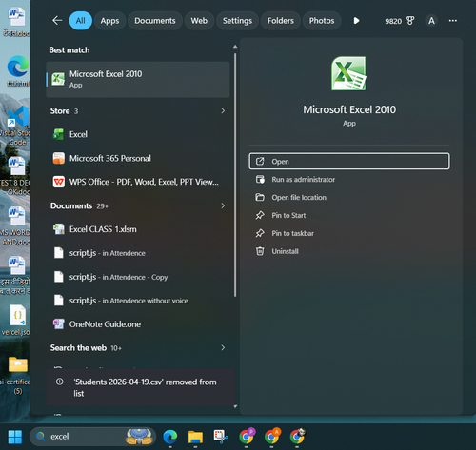
Task: Switch to the Folders filter tab
Action: click(281, 21)
